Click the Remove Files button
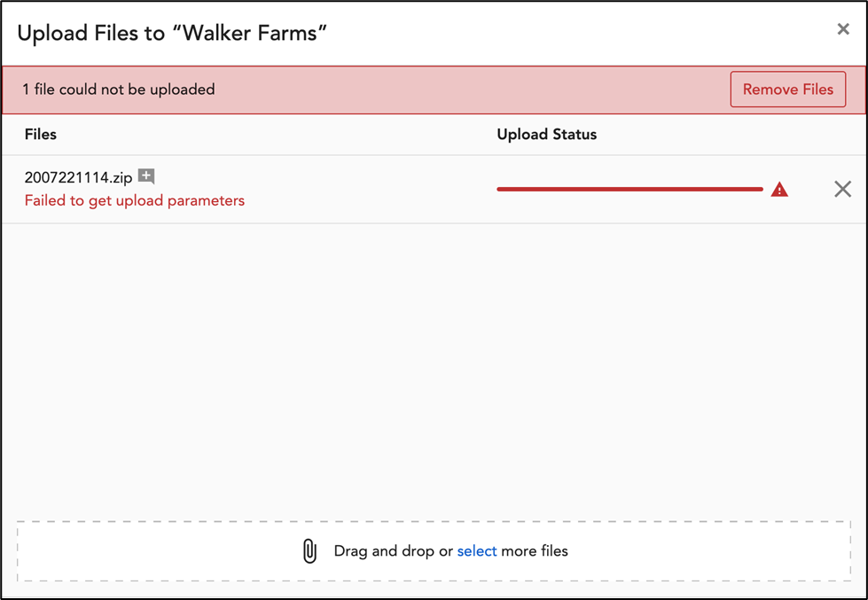 (787, 90)
